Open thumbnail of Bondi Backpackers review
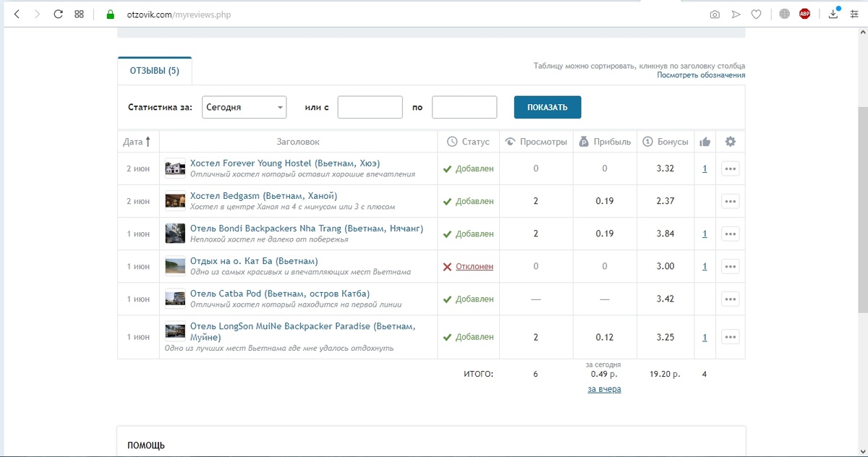868x457 pixels. [175, 233]
